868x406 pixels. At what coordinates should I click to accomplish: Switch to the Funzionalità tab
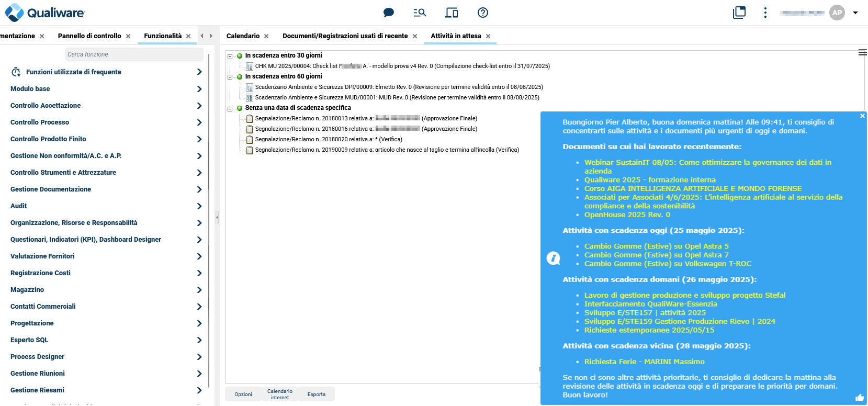[x=163, y=36]
